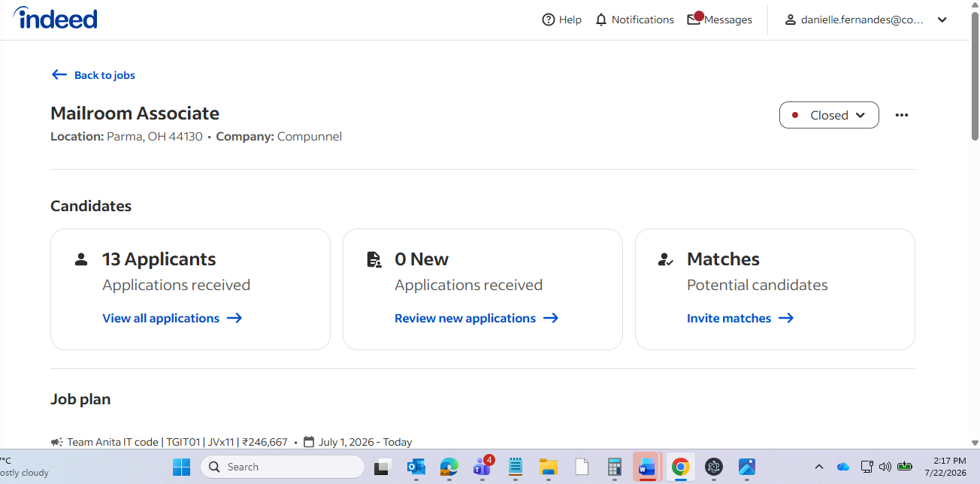The image size is (980, 484).
Task: Click the page vertical scrollbar
Action: [975, 75]
